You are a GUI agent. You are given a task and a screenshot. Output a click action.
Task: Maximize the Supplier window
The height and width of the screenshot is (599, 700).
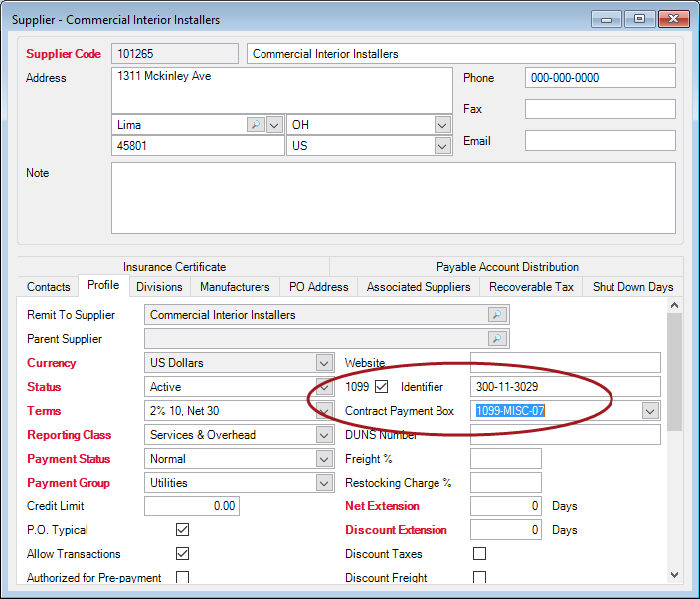point(639,19)
